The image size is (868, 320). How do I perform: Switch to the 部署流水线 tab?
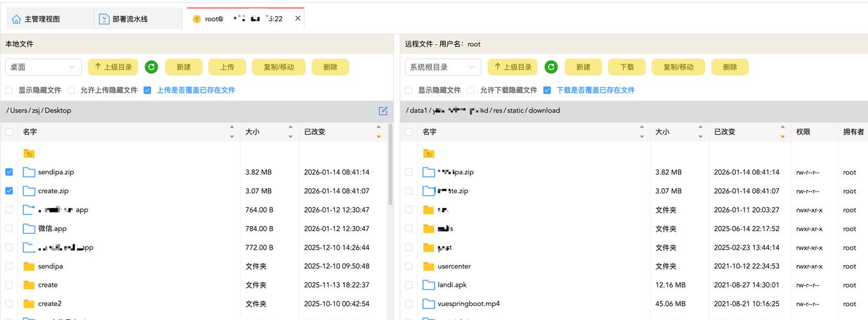138,19
